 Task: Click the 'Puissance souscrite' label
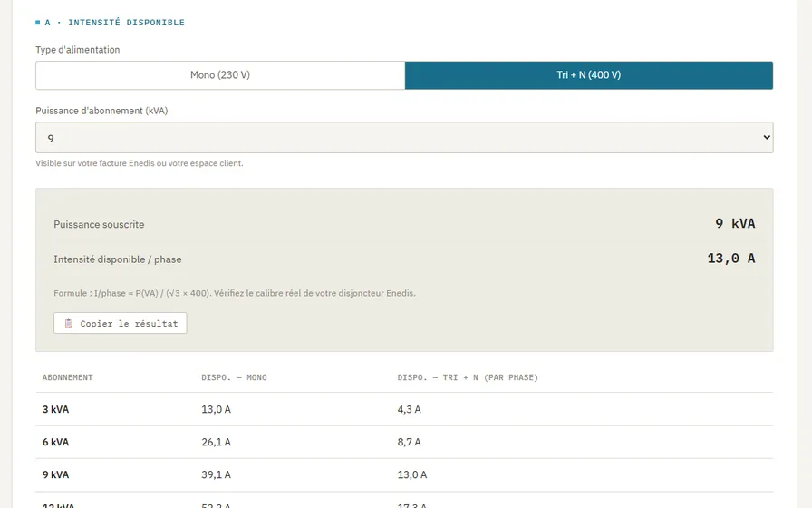99,224
